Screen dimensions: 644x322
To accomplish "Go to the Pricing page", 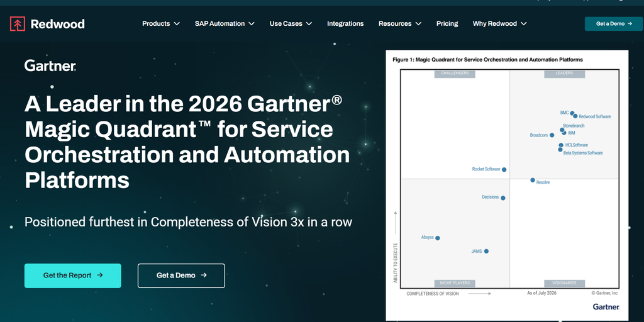I will click(x=447, y=24).
